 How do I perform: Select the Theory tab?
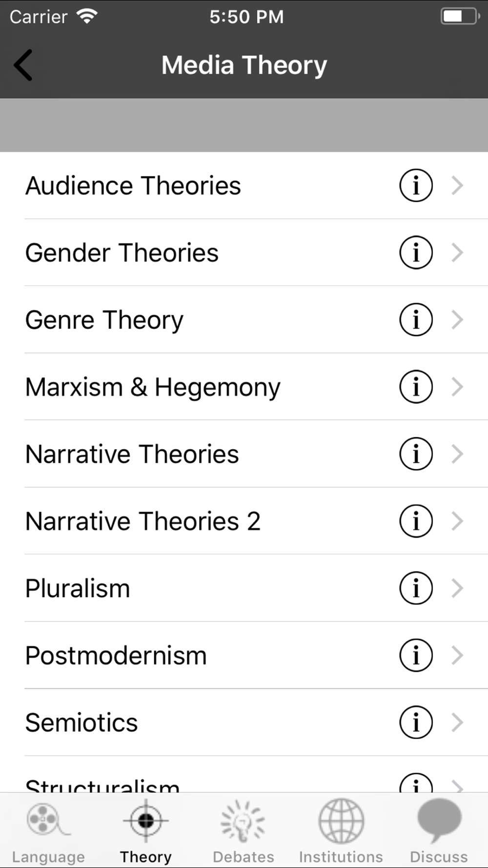coord(145,831)
